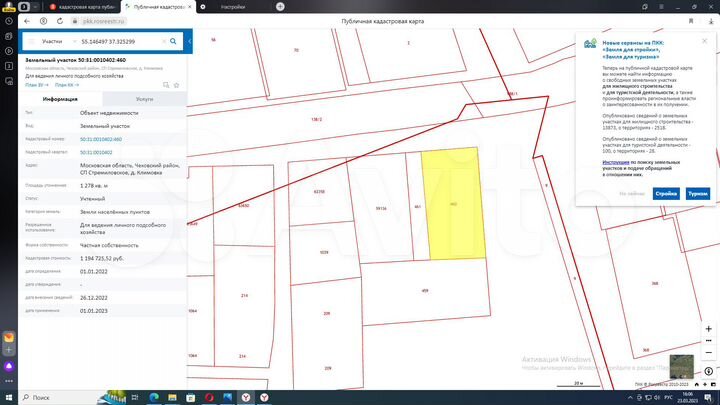Select the 'Информация' tab

60,100
